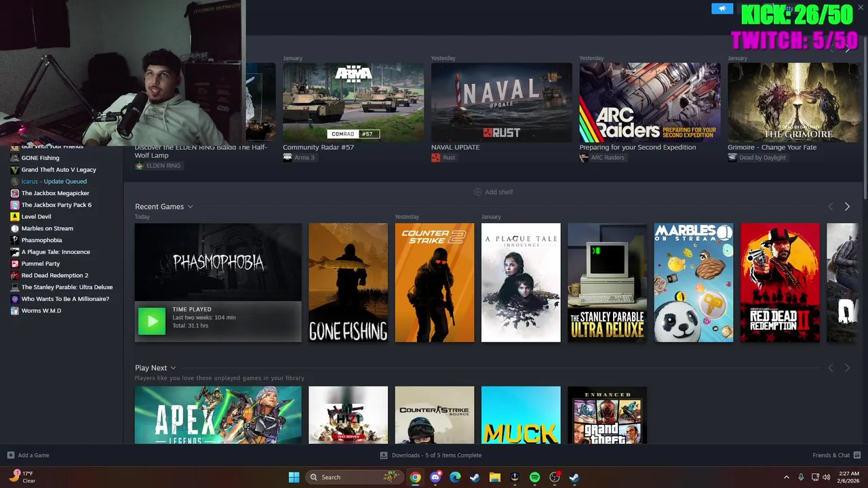
Task: Click the Windows Start button
Action: (294, 477)
